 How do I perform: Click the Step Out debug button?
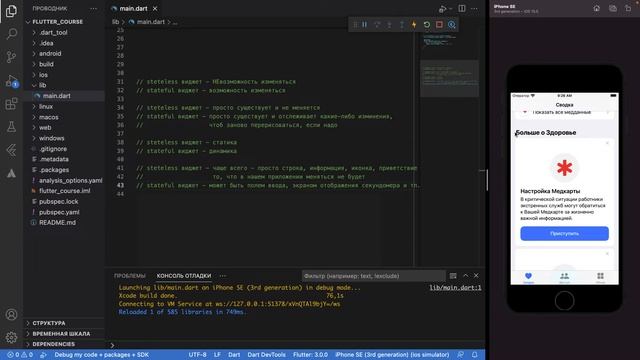click(402, 24)
